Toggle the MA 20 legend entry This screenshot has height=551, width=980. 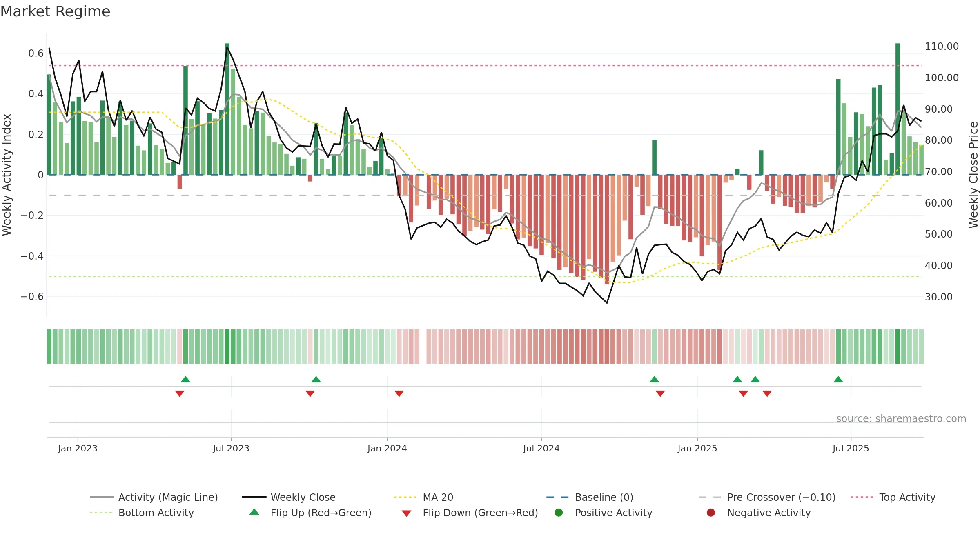(423, 497)
